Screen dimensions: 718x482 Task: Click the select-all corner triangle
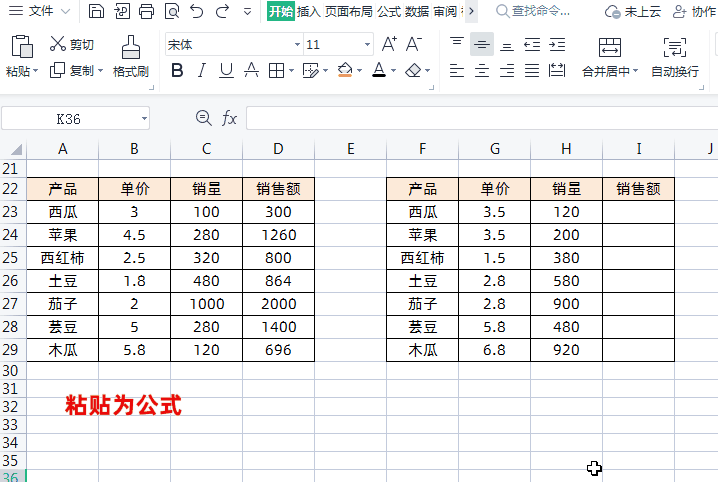point(16,149)
